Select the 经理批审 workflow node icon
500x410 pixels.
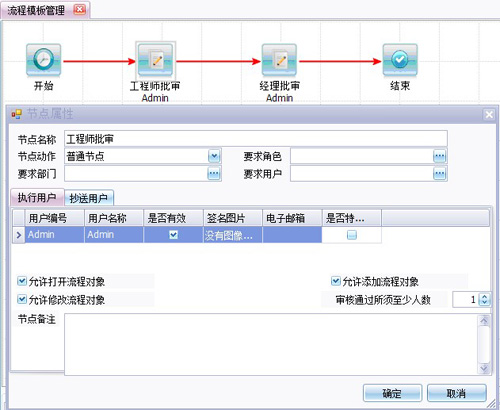click(279, 60)
